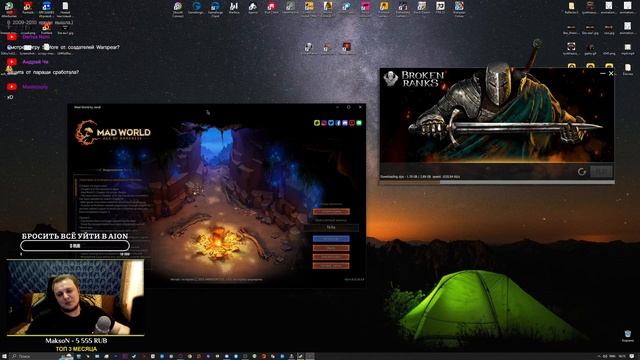Maximize the Mad World launcher window
Screen dimensions: 640x360
point(349,107)
